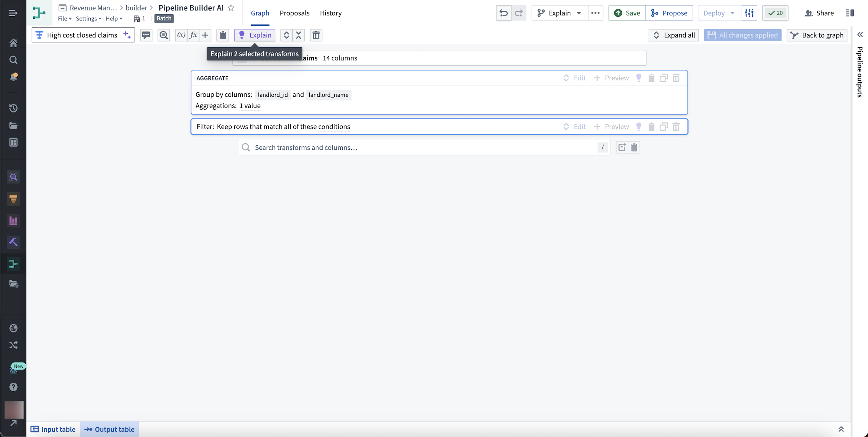Viewport: 868px width, 437px height.
Task: Click the search transforms magnifier toolbar icon
Action: click(x=164, y=35)
